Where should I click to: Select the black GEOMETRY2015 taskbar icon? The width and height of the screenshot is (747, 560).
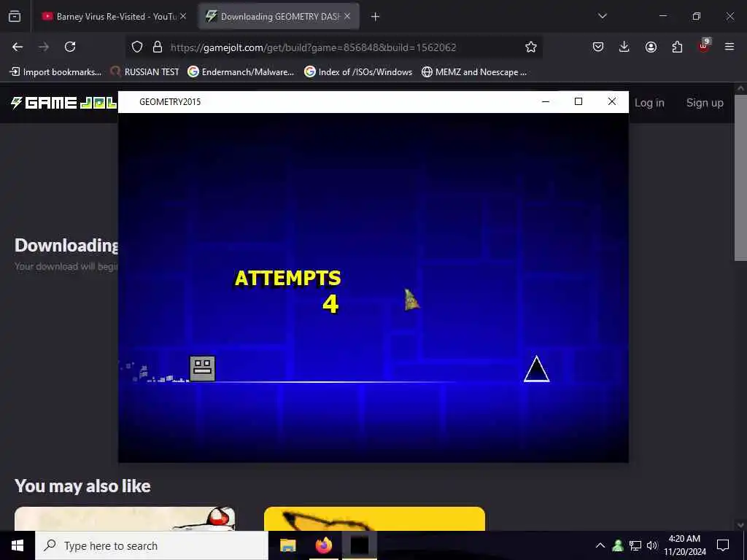point(360,545)
